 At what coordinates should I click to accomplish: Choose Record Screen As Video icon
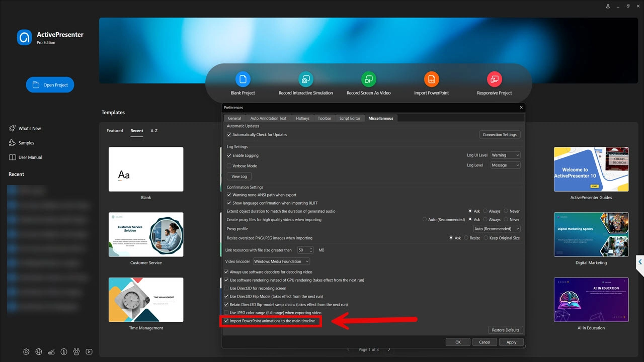(x=368, y=79)
